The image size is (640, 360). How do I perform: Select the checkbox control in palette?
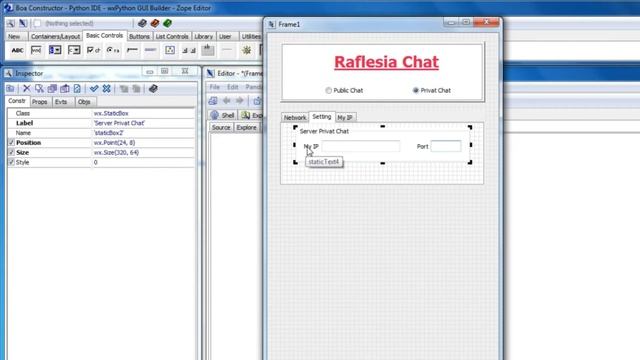pyautogui.click(x=93, y=50)
